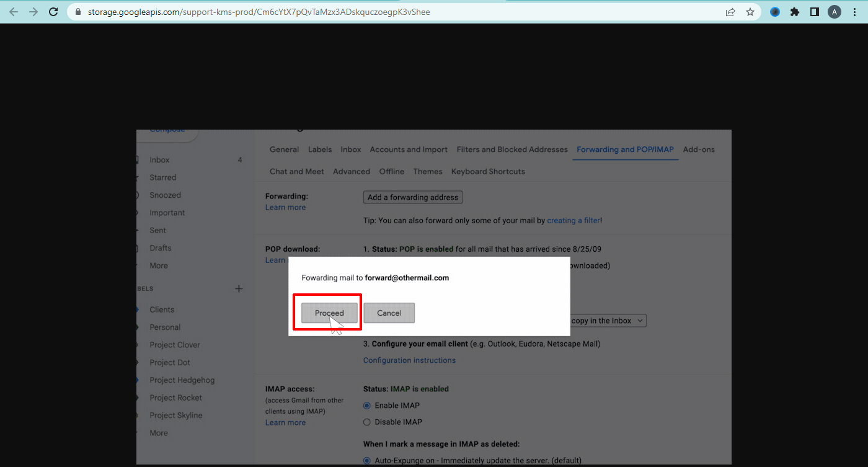Select Auto-Expunge on option
This screenshot has height=467, width=868.
367,460
